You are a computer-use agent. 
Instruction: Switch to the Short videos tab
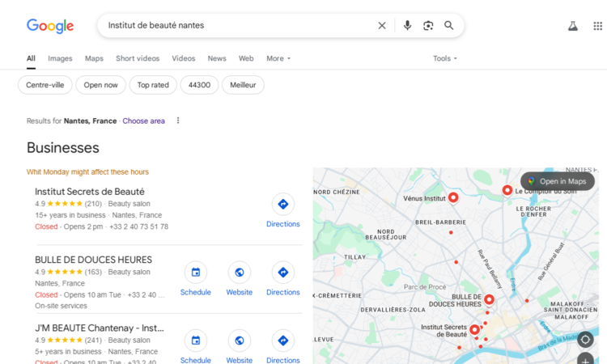pos(138,58)
